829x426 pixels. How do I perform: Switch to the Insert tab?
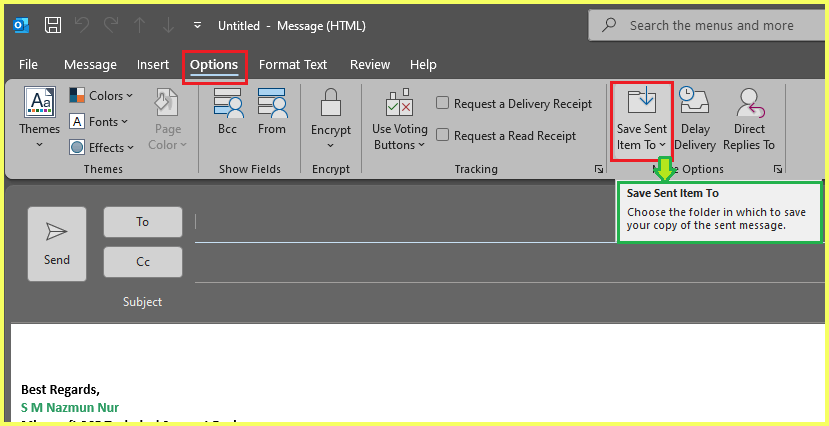pyautogui.click(x=153, y=64)
